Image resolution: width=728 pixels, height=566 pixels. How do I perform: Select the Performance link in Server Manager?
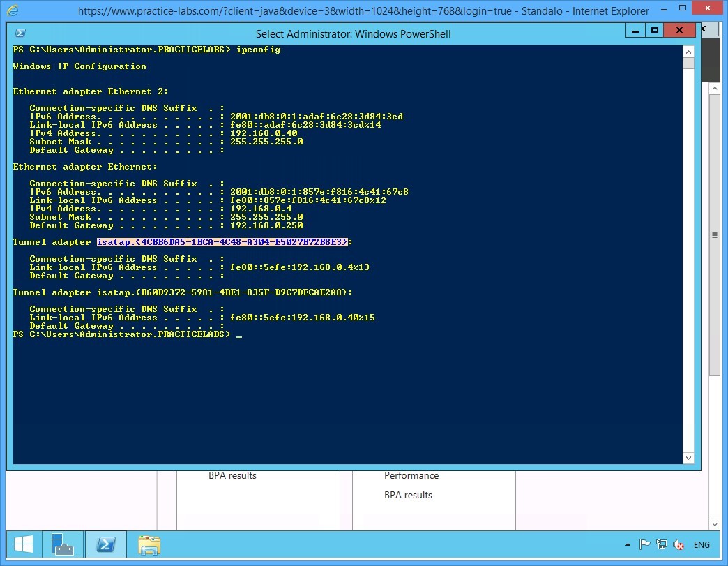(411, 475)
